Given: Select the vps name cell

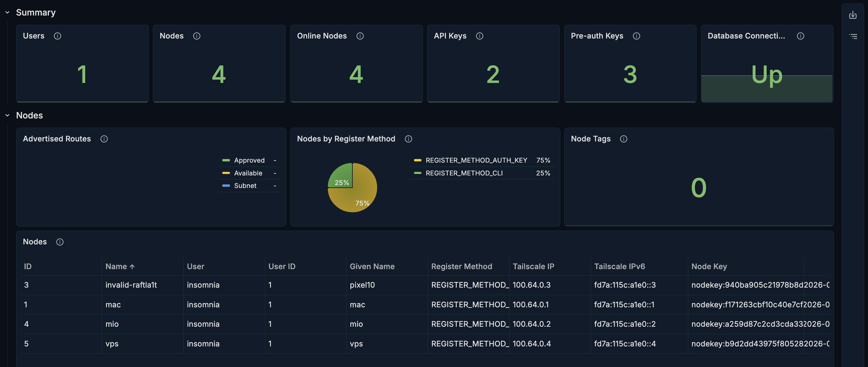Looking at the screenshot, I should (x=142, y=344).
